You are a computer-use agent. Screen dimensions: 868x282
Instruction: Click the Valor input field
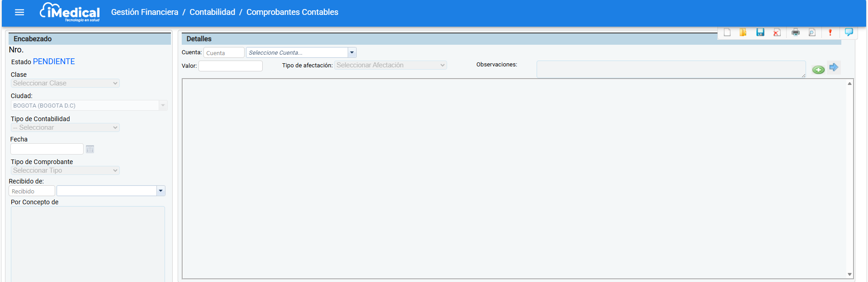[231, 66]
